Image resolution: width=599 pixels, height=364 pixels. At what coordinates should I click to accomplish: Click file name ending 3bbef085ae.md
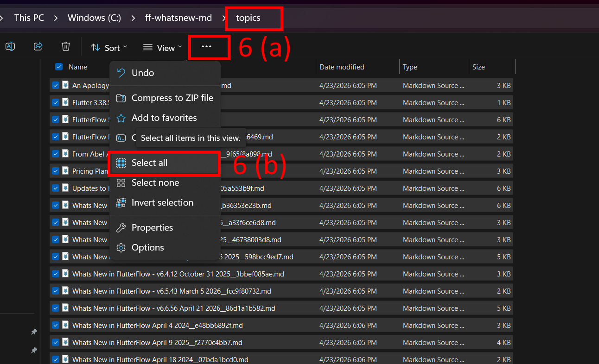178,274
